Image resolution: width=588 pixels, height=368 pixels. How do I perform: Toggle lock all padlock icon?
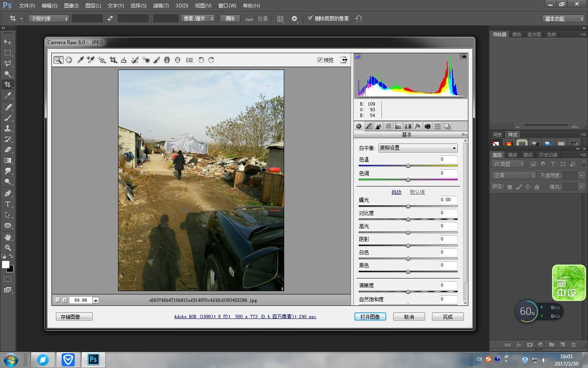tap(537, 187)
